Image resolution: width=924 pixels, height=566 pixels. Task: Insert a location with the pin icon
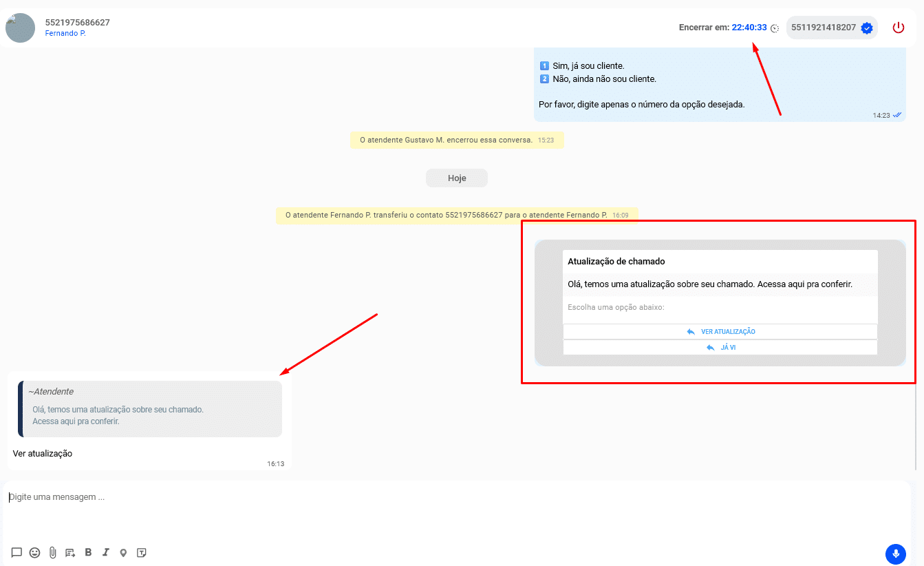coord(123,552)
